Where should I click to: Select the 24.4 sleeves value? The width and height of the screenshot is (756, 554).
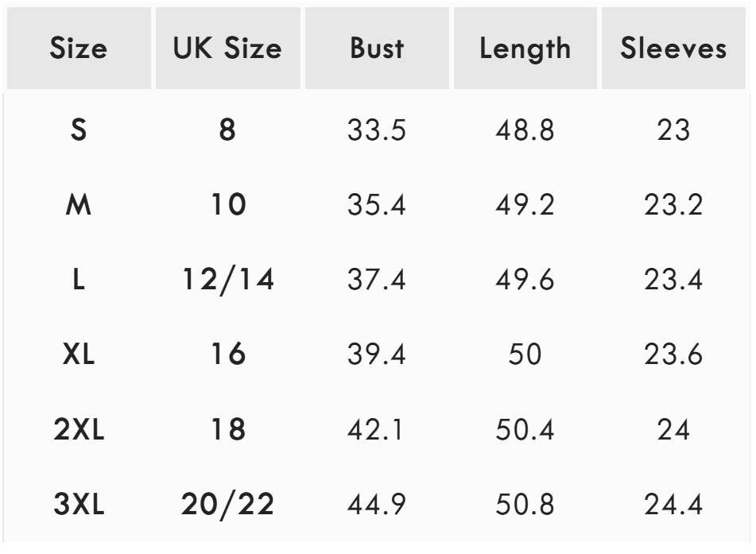[673, 505]
